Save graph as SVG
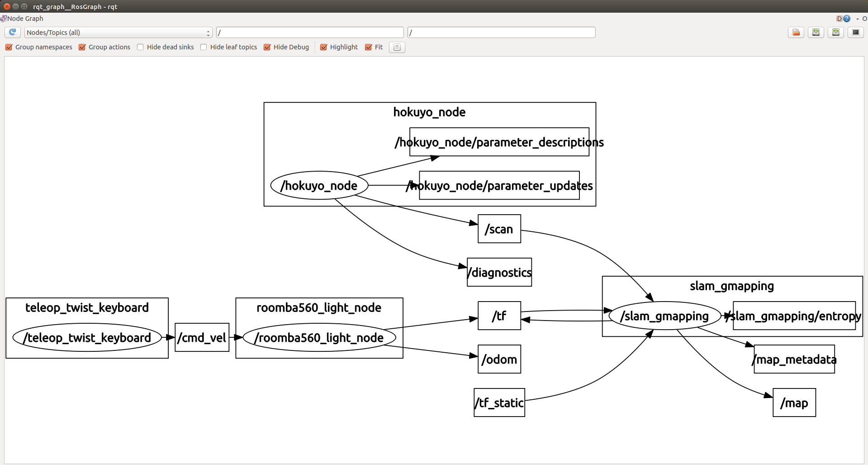This screenshot has height=465, width=868. (836, 32)
